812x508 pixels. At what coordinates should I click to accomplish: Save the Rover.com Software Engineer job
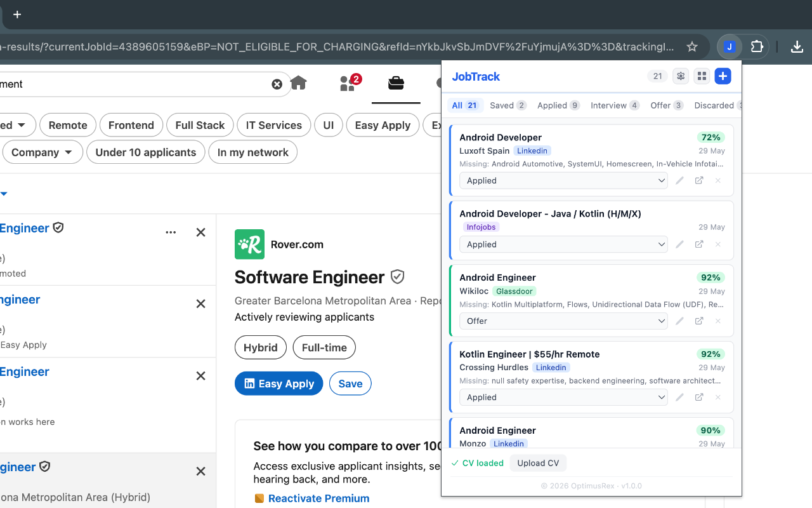pos(350,384)
